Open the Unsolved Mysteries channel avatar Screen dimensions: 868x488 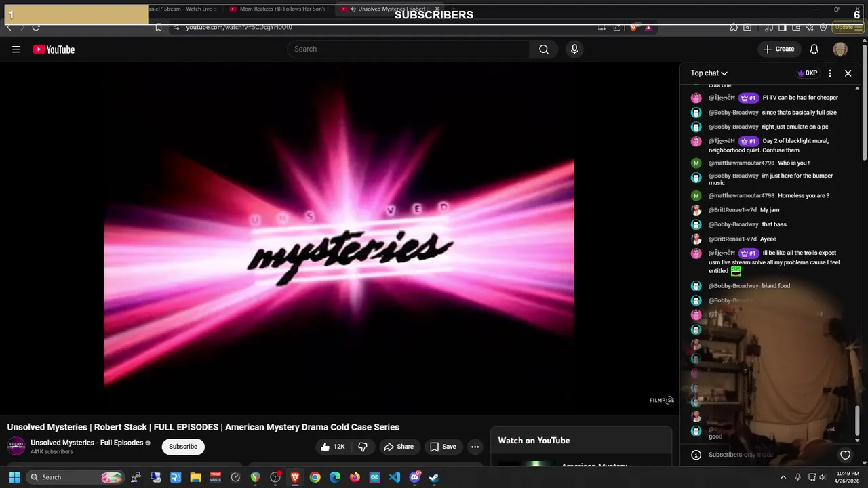[x=16, y=446]
